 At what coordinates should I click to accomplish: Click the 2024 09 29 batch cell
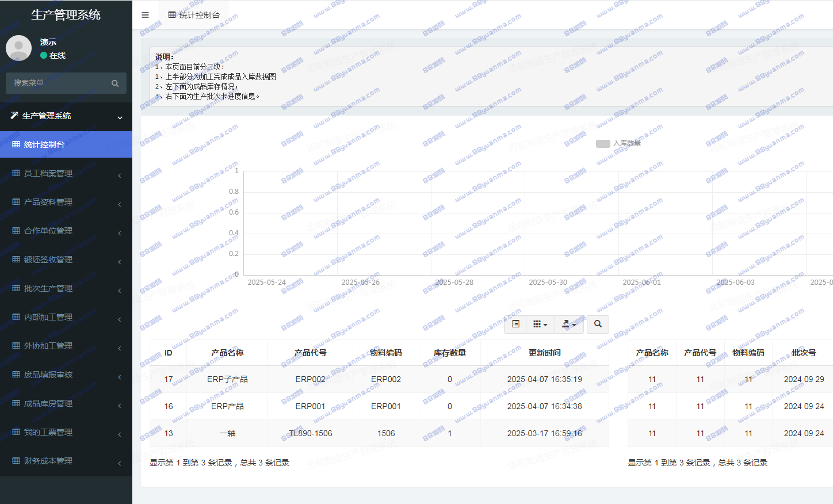804,379
